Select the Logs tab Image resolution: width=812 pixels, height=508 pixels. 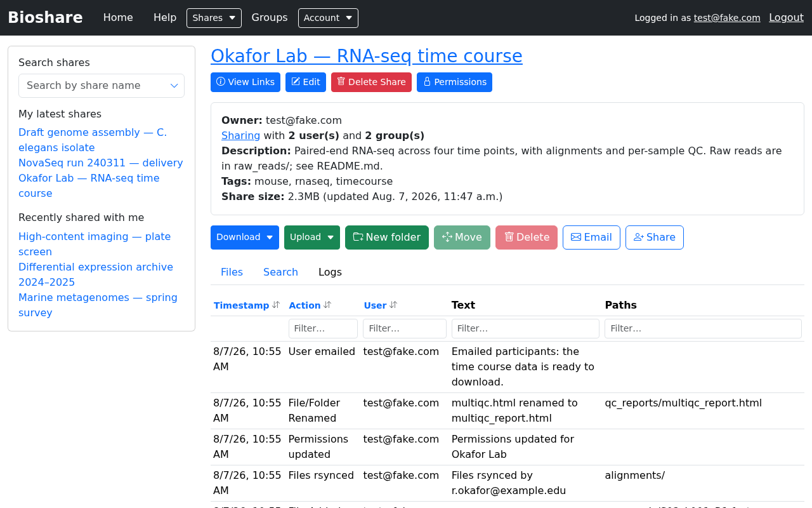tap(330, 272)
